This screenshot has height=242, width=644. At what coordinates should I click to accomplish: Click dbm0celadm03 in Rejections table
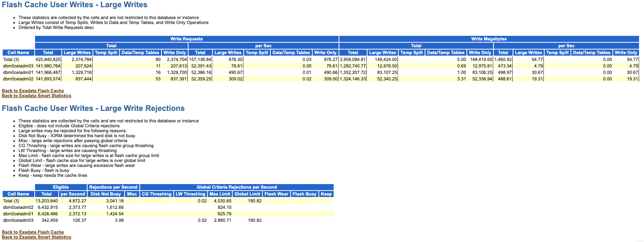pos(18,220)
